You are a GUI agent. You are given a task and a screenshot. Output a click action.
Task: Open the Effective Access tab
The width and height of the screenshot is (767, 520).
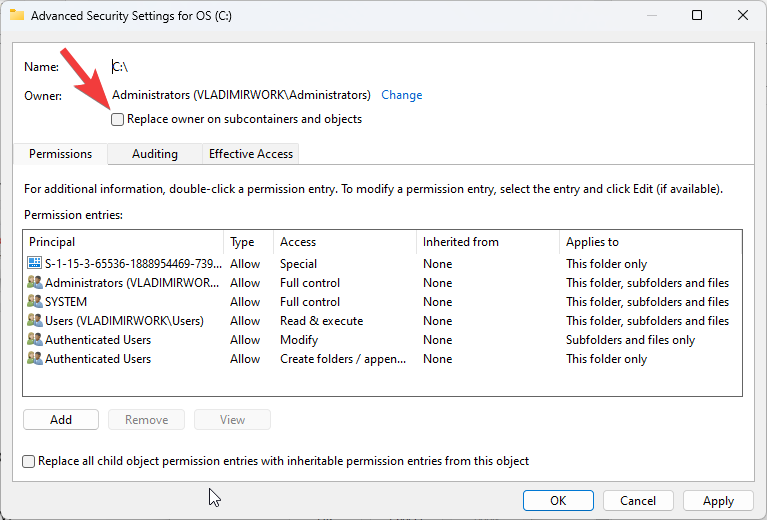(x=250, y=154)
